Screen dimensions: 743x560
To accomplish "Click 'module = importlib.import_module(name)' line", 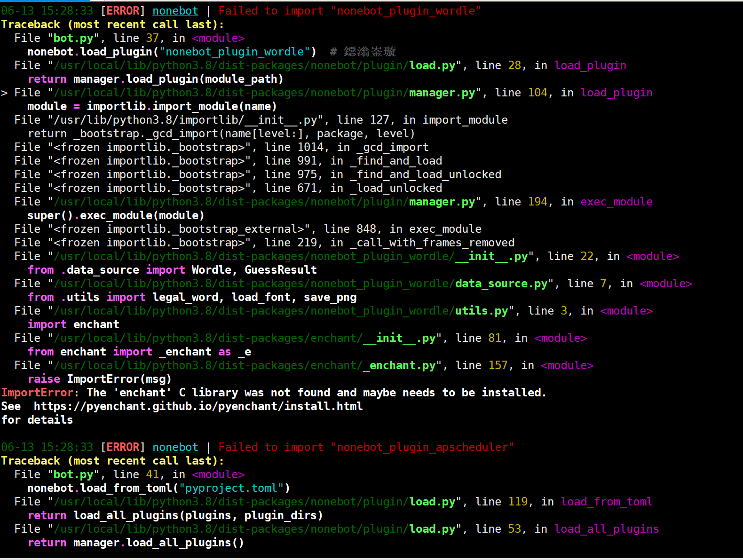I will point(152,106).
